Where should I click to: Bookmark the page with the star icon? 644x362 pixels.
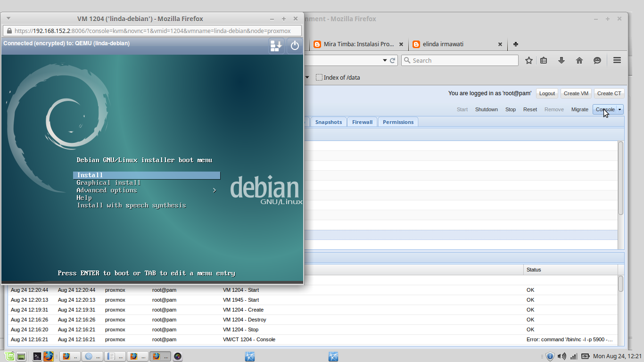pyautogui.click(x=528, y=60)
